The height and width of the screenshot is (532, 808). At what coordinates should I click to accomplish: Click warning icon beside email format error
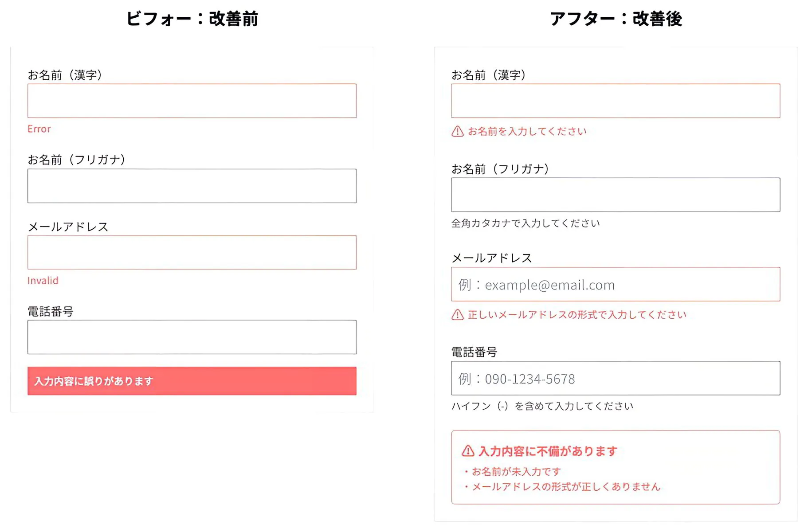[457, 315]
